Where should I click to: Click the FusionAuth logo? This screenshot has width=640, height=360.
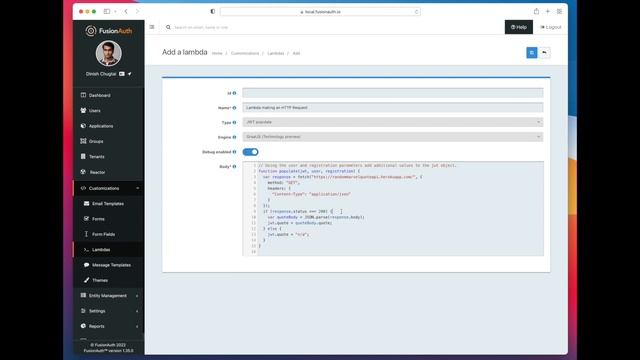coord(109,31)
